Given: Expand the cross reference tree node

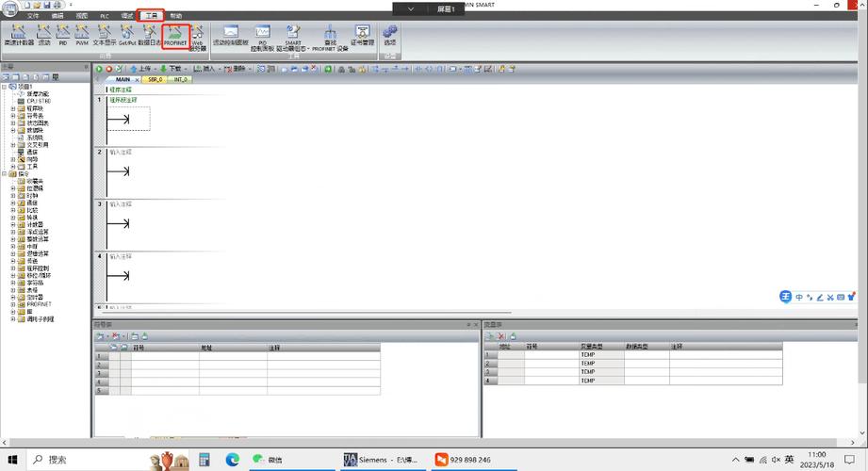Looking at the screenshot, I should [x=13, y=144].
